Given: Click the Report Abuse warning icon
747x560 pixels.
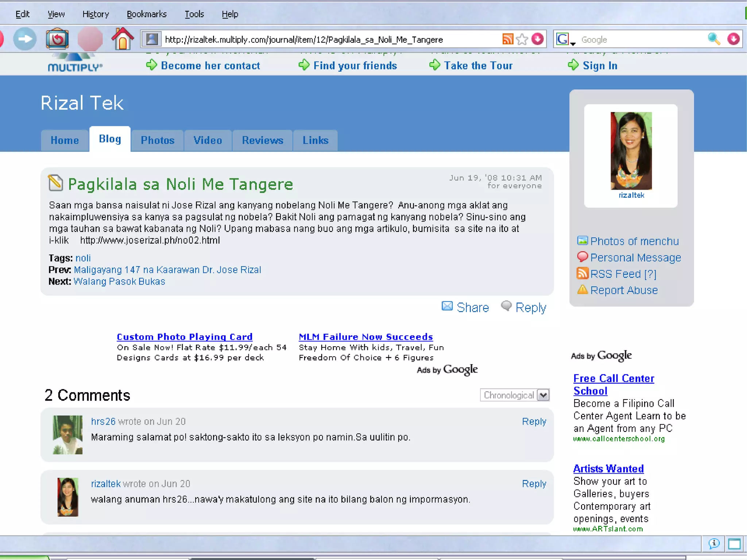Looking at the screenshot, I should click(582, 290).
